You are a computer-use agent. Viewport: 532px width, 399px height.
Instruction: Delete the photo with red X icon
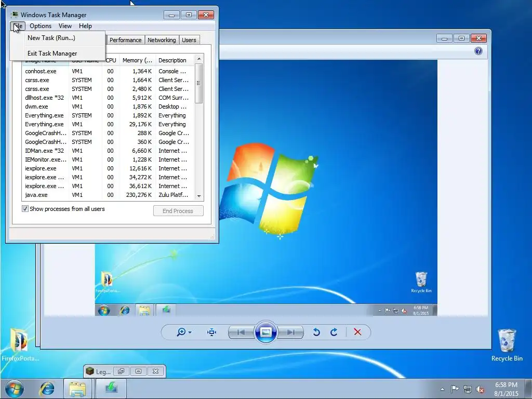(357, 332)
